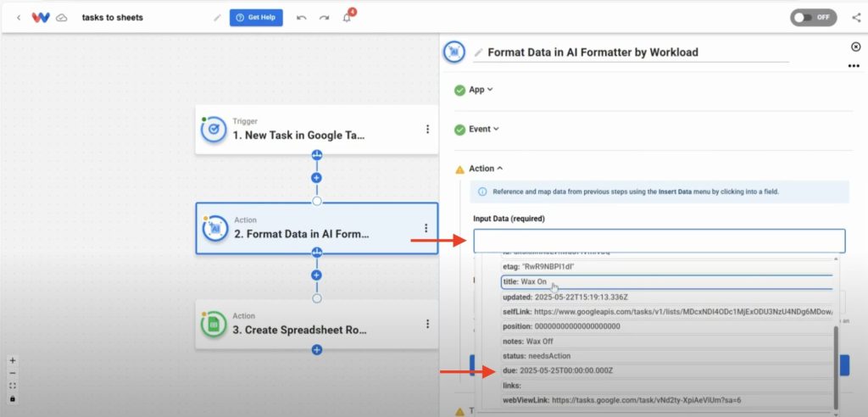Add a new step after step 3

tap(317, 349)
